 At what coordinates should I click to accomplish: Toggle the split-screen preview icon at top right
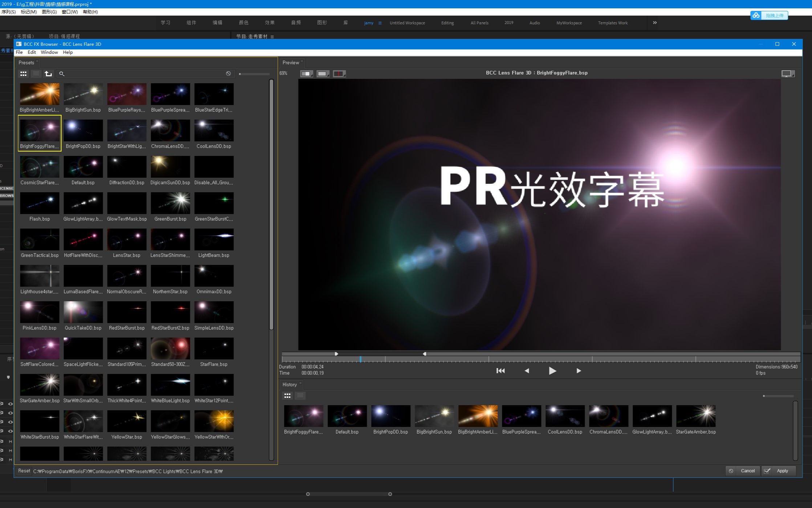pyautogui.click(x=787, y=73)
